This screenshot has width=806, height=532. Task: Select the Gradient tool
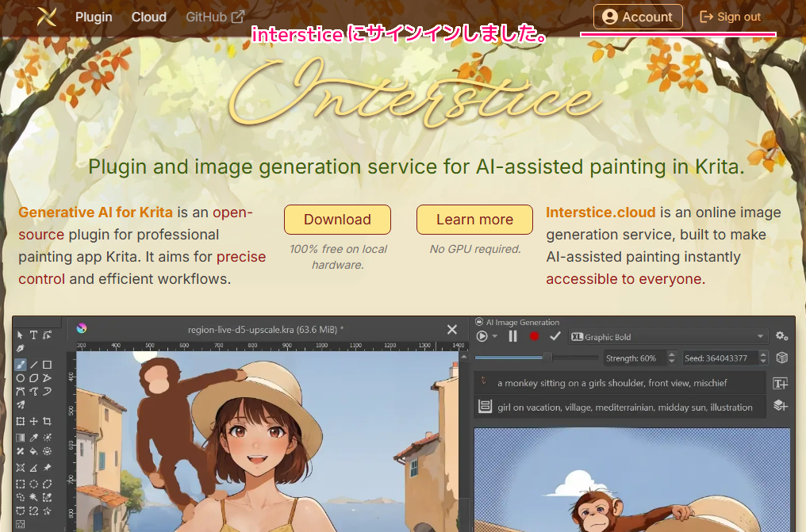tap(20, 438)
